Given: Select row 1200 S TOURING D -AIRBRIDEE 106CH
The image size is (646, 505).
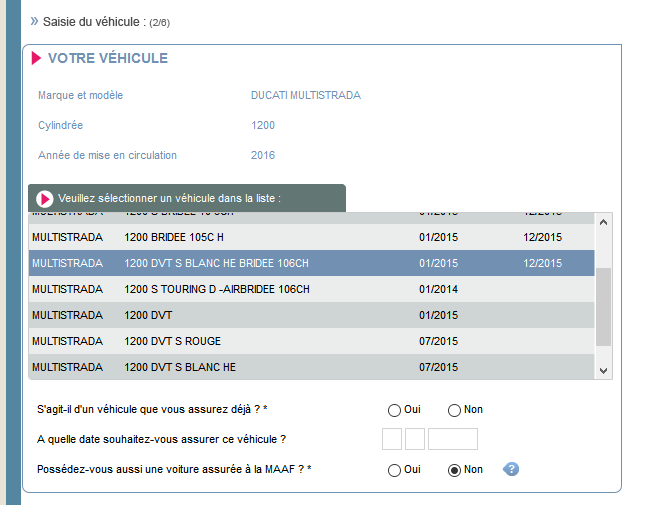Looking at the screenshot, I should click(x=311, y=289).
